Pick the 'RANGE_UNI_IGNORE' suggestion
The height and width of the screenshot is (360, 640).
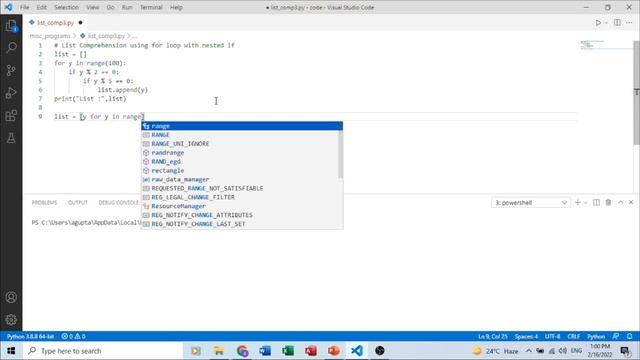[x=240, y=144]
